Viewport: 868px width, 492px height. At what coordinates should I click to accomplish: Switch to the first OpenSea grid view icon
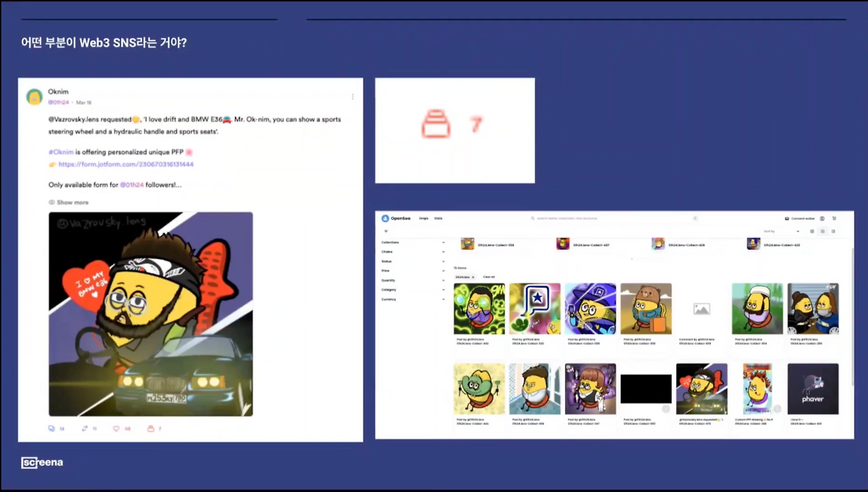812,231
